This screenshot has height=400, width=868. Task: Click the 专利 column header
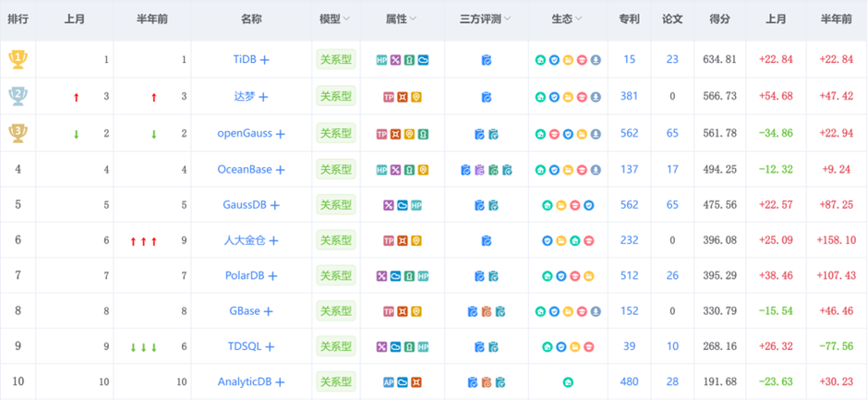(x=629, y=19)
